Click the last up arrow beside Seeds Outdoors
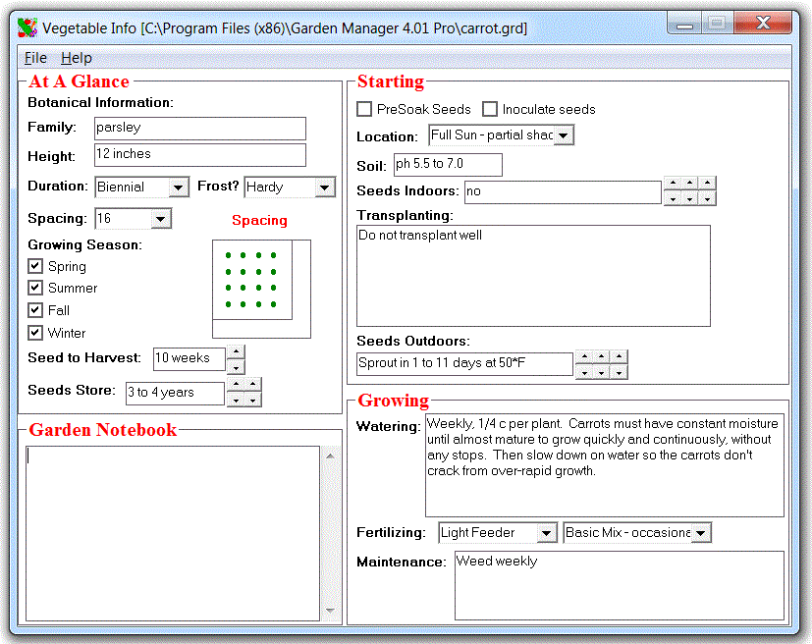This screenshot has height=644, width=812. 619,356
